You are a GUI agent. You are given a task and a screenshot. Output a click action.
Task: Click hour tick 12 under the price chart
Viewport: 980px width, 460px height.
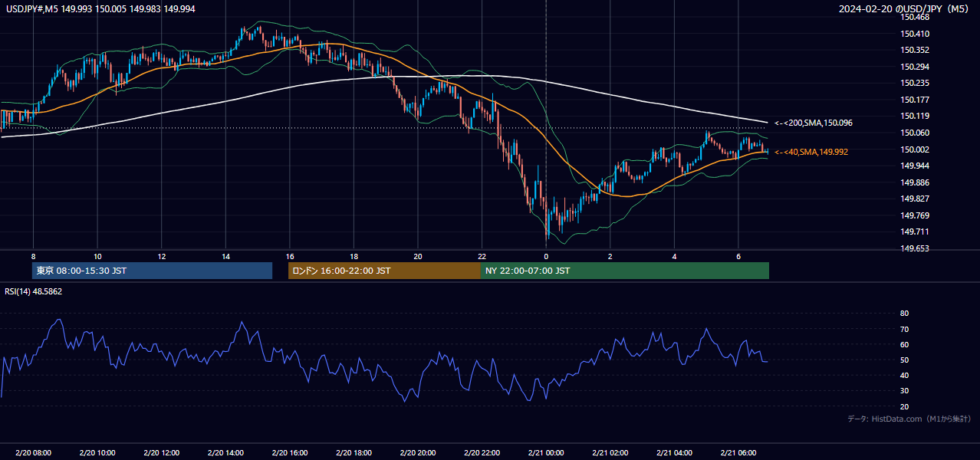162,256
